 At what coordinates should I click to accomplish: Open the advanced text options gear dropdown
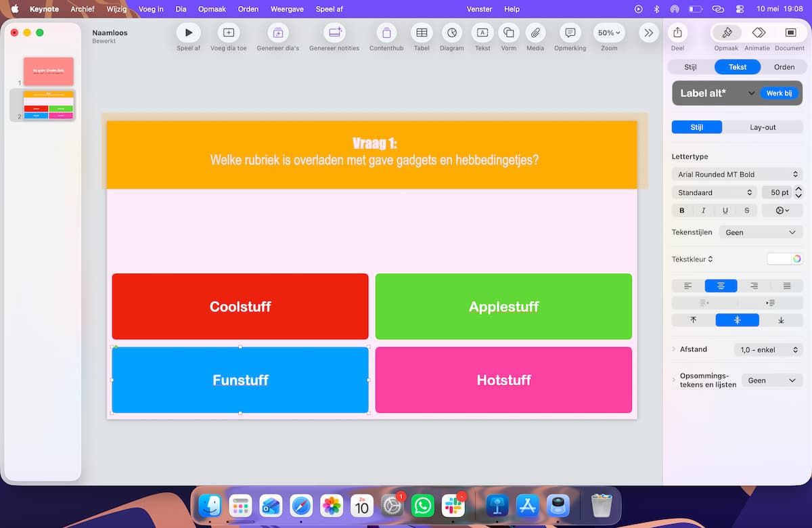(782, 211)
